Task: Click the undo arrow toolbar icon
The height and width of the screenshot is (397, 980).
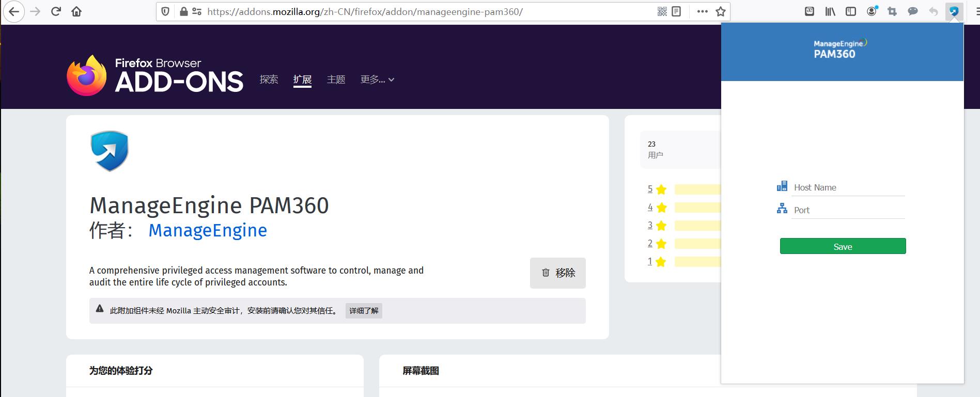Action: coord(934,11)
